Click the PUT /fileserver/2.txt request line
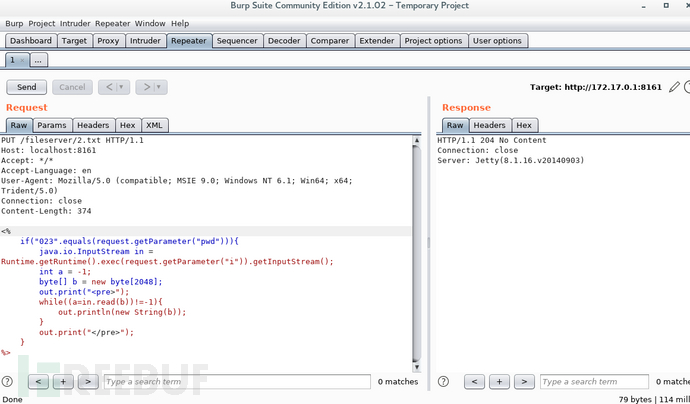Viewport: 690px width, 404px height. coord(72,140)
